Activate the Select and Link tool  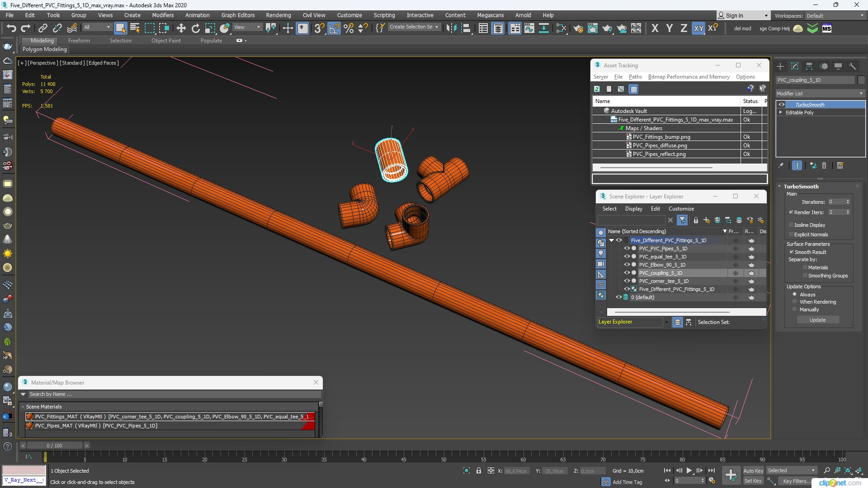[x=42, y=28]
